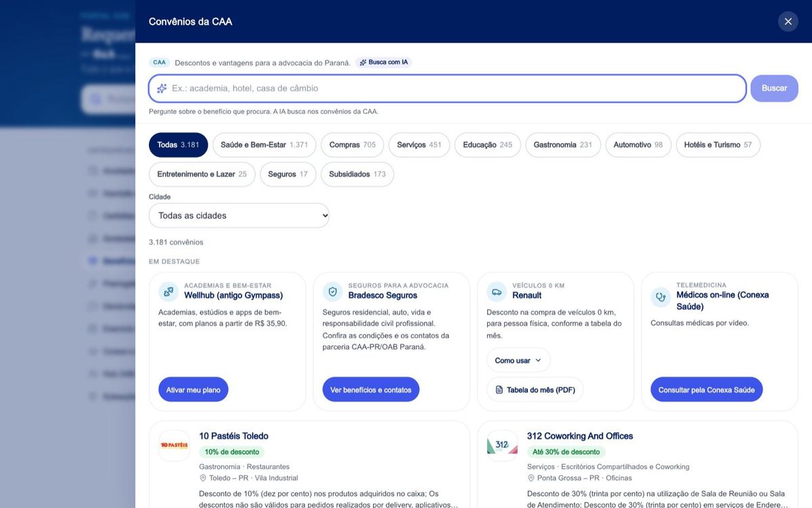The height and width of the screenshot is (508, 812).
Task: Click the Conexa Saúde stethoscope icon
Action: coord(660,297)
